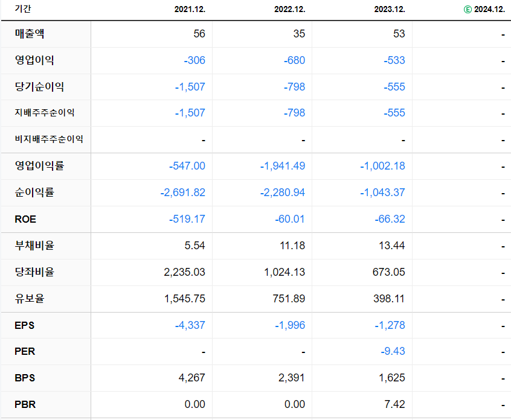511x420 pixels.
Task: Click 부채비율 value 5.54
Action: (x=195, y=246)
